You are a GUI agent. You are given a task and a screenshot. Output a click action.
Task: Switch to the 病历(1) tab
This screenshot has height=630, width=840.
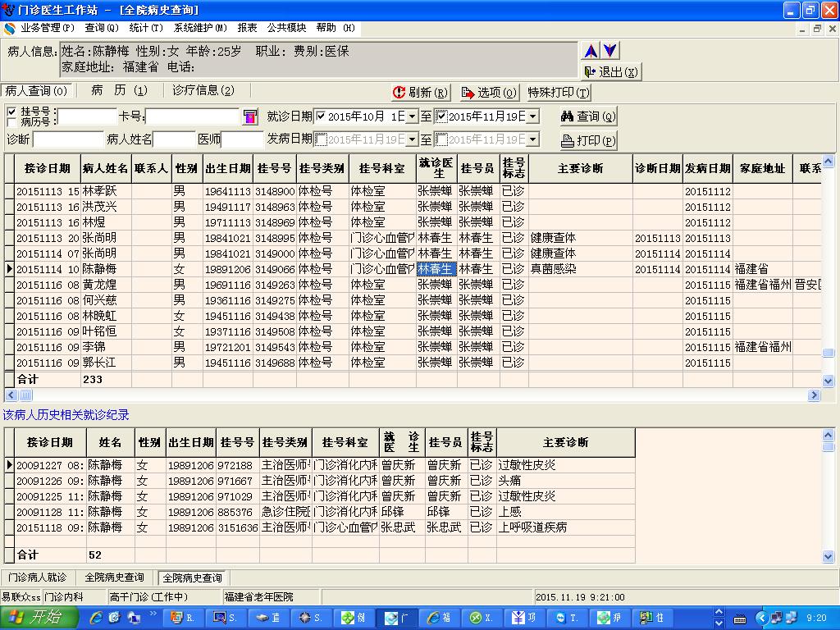point(119,90)
